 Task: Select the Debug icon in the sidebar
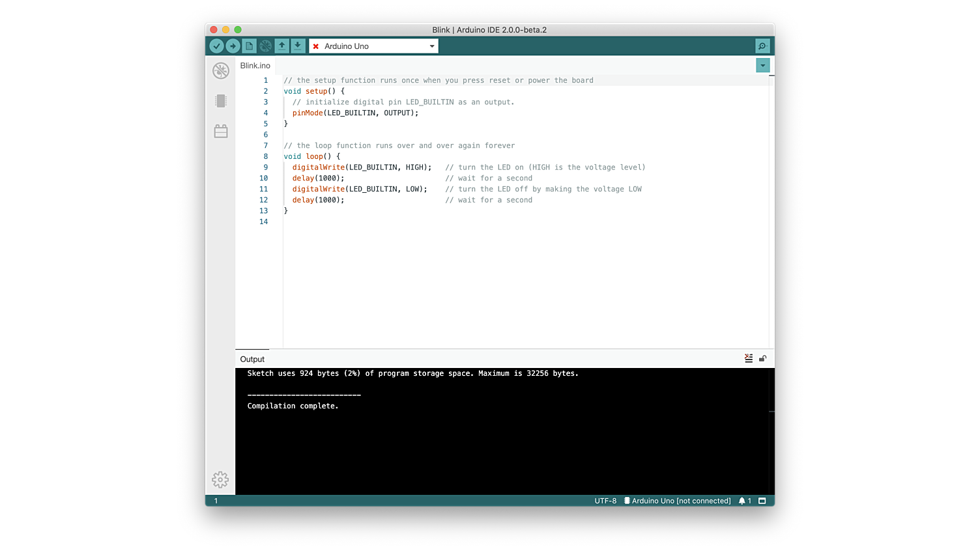[x=220, y=70]
